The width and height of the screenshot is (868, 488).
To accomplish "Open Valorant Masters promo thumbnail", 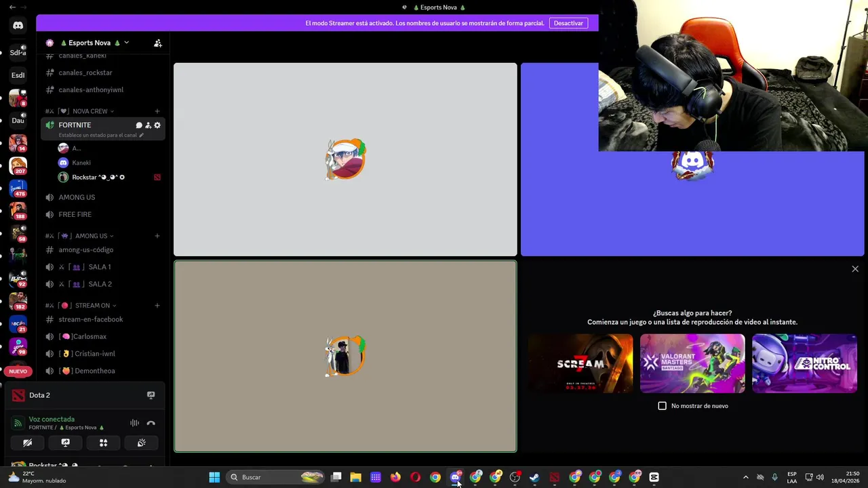I will 692,363.
